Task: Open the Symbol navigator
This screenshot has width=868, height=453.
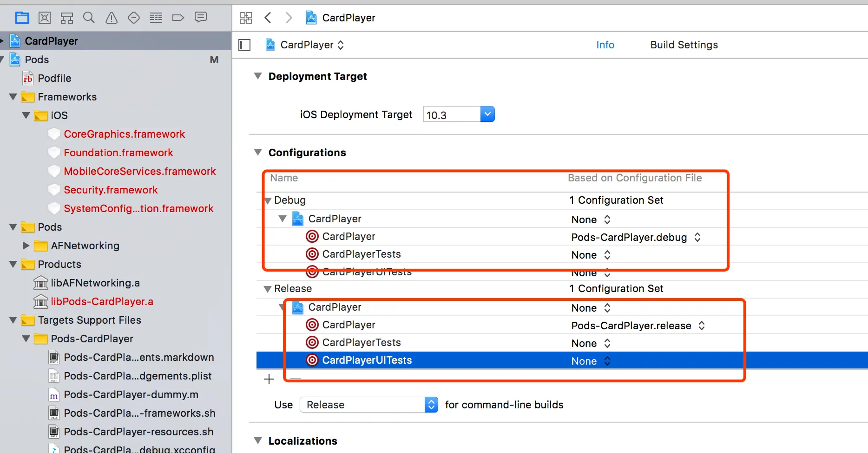Action: coord(66,17)
